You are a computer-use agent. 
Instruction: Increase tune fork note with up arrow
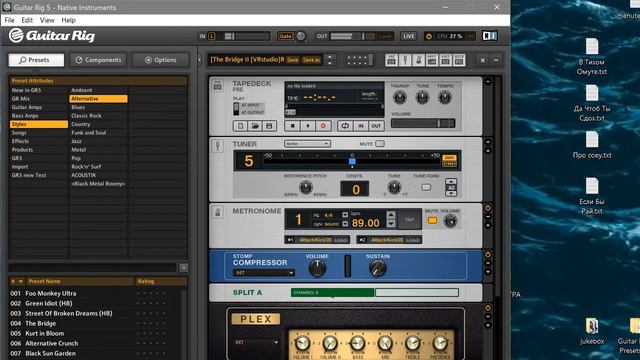coord(451,181)
